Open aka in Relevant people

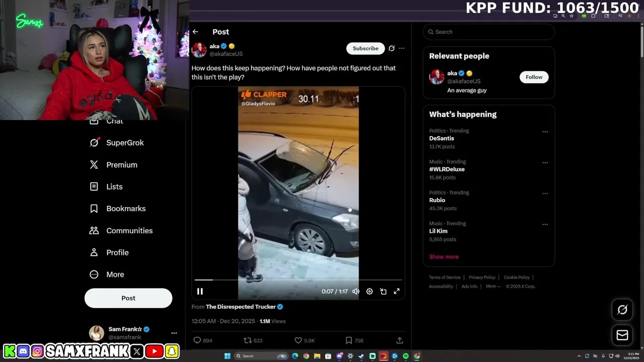(x=452, y=73)
